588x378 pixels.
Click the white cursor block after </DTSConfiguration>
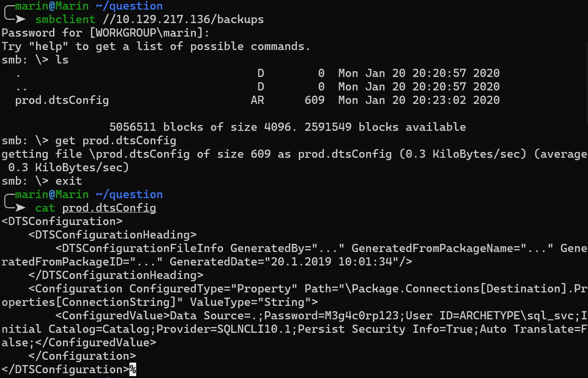click(x=133, y=370)
